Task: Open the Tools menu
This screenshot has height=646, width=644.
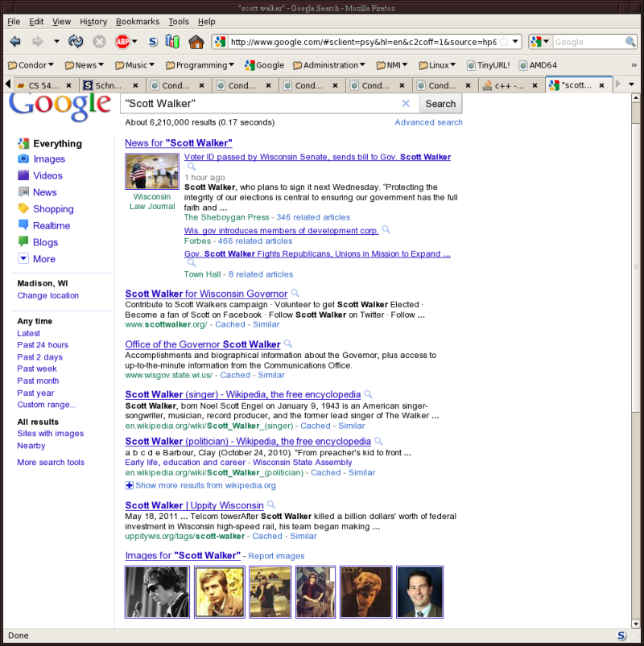Action: (179, 22)
